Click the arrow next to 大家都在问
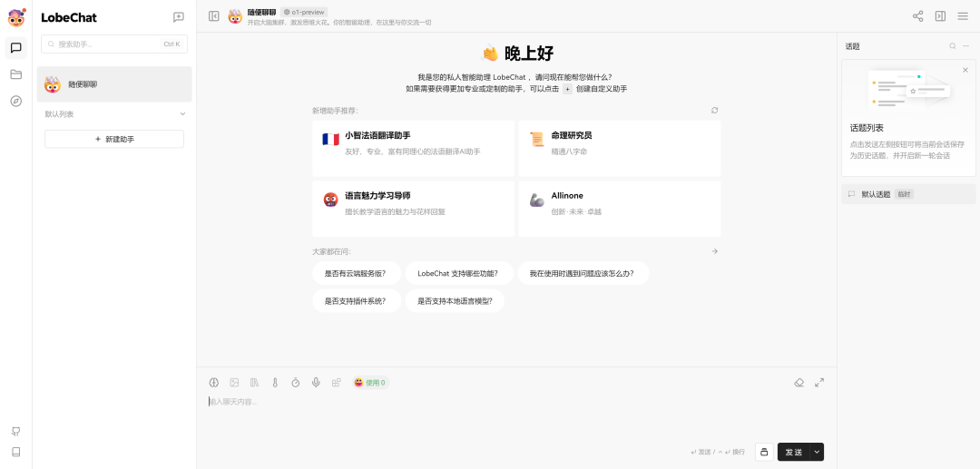The height and width of the screenshot is (469, 980). pyautogui.click(x=714, y=251)
